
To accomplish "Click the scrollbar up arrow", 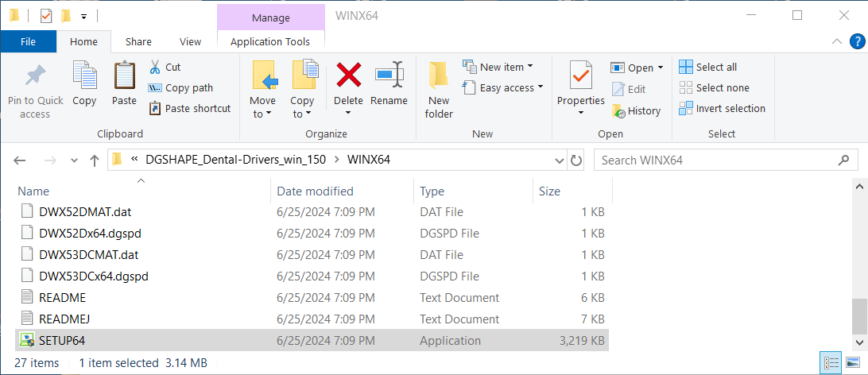I will (x=860, y=187).
